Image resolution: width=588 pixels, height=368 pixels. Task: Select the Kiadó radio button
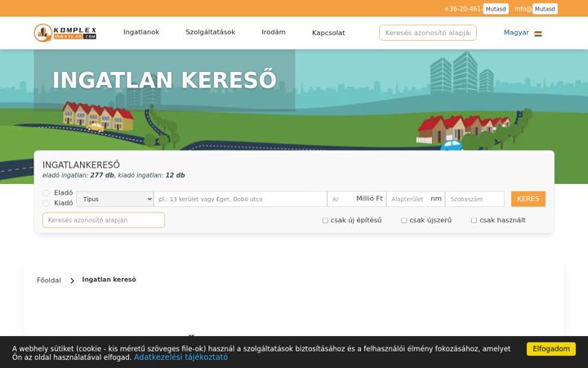pyautogui.click(x=46, y=203)
